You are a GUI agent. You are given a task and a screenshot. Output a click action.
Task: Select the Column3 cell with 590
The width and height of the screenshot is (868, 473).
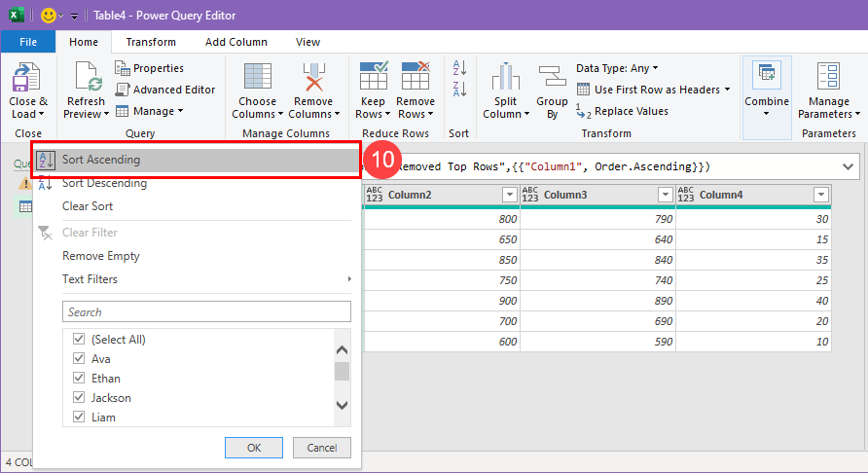[597, 342]
